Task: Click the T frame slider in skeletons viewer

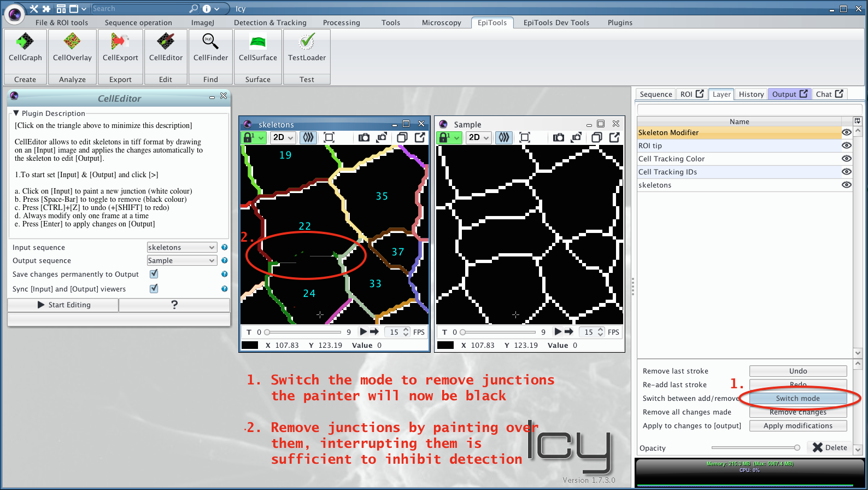Action: click(303, 332)
